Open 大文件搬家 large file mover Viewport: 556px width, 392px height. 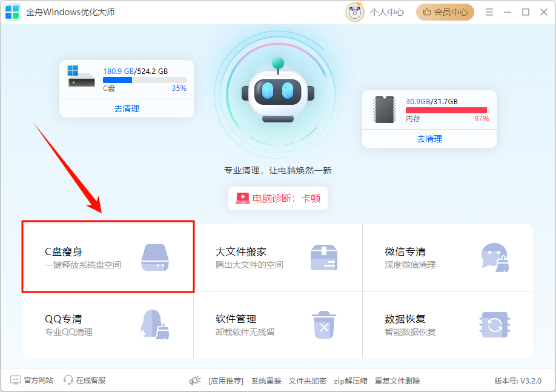click(x=278, y=257)
